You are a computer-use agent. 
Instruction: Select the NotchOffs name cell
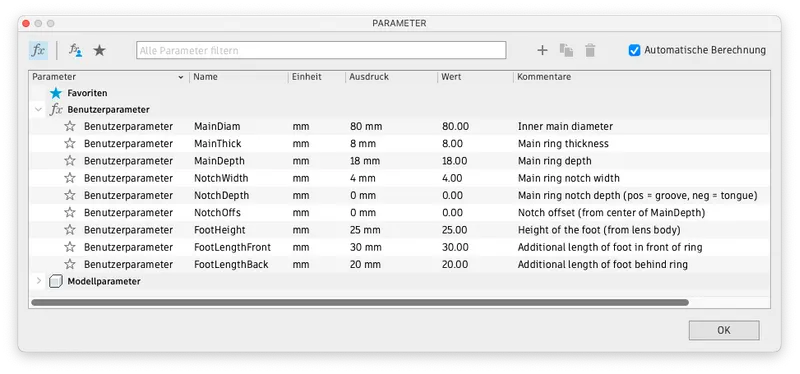click(217, 213)
